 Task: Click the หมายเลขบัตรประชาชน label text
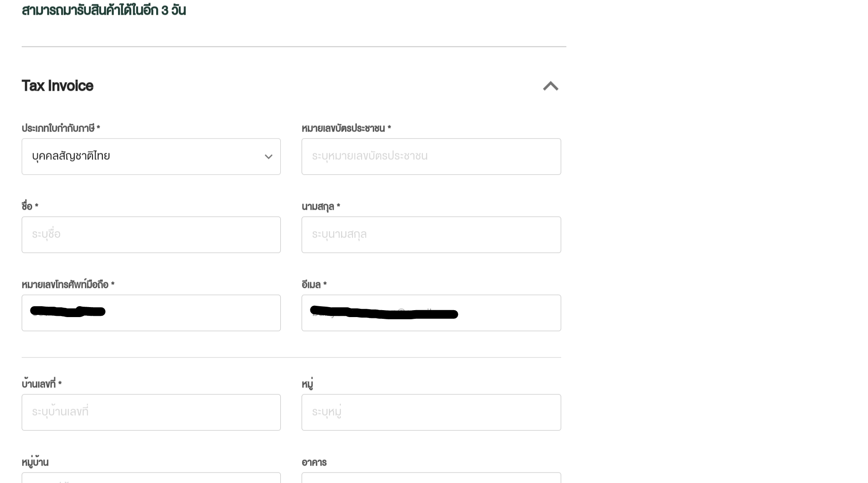pyautogui.click(x=343, y=128)
